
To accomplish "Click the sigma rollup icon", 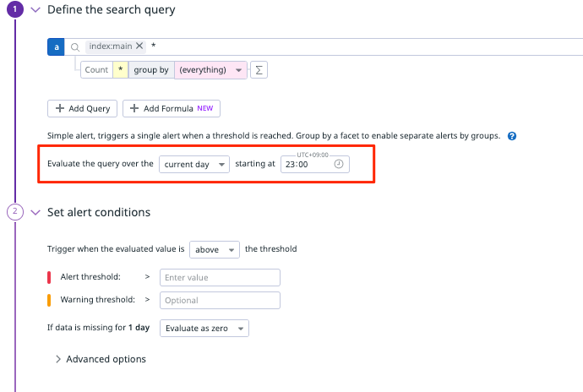I will (259, 70).
